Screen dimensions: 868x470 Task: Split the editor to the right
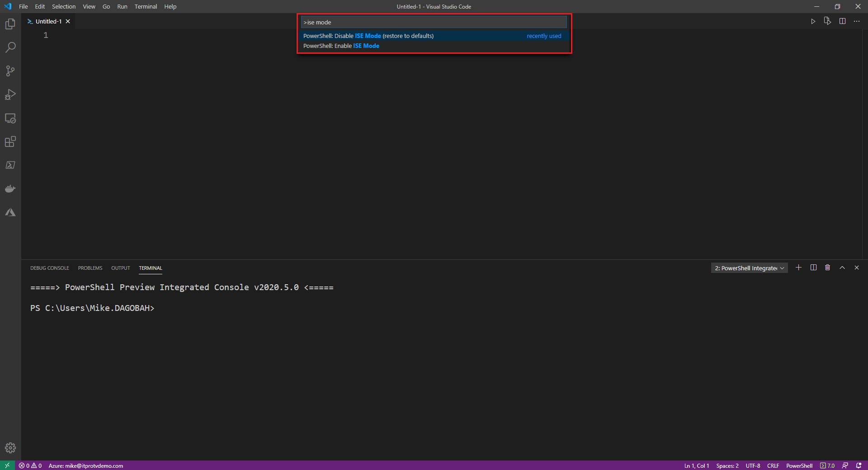842,21
